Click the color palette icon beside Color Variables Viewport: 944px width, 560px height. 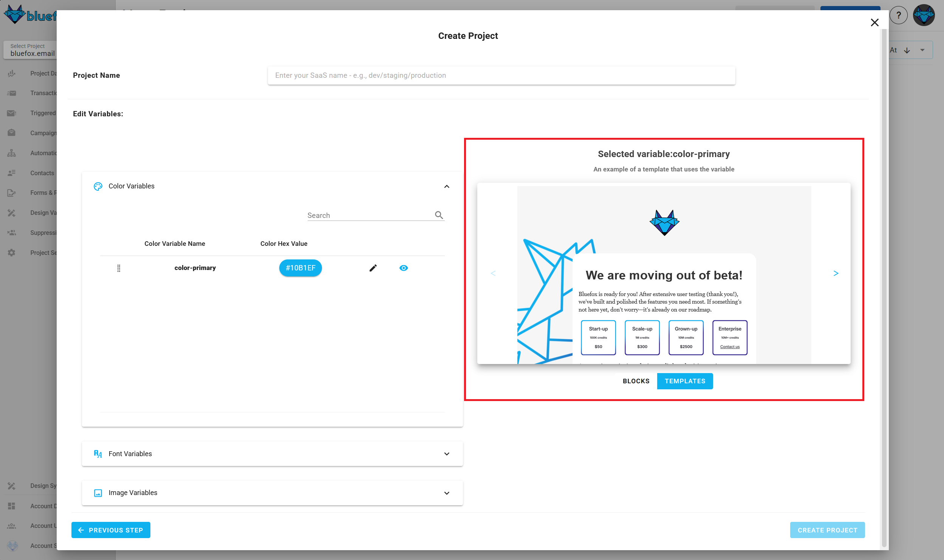pos(98,186)
